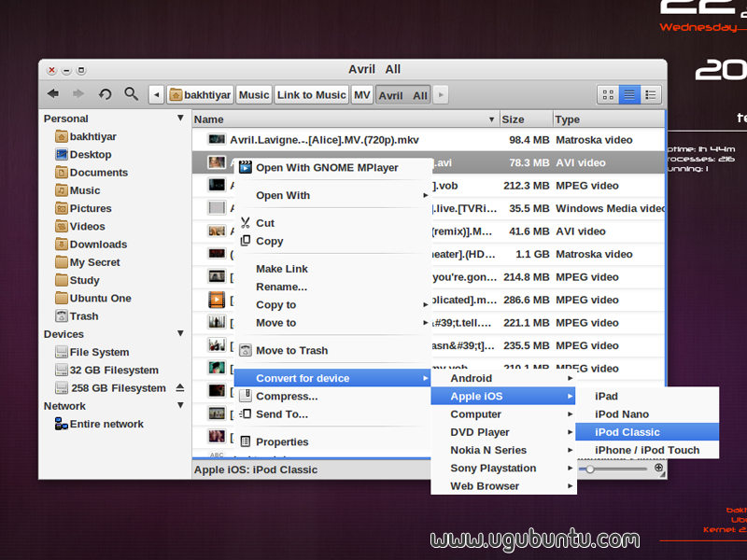The width and height of the screenshot is (747, 560).
Task: Go to the Music path button
Action: click(x=254, y=95)
